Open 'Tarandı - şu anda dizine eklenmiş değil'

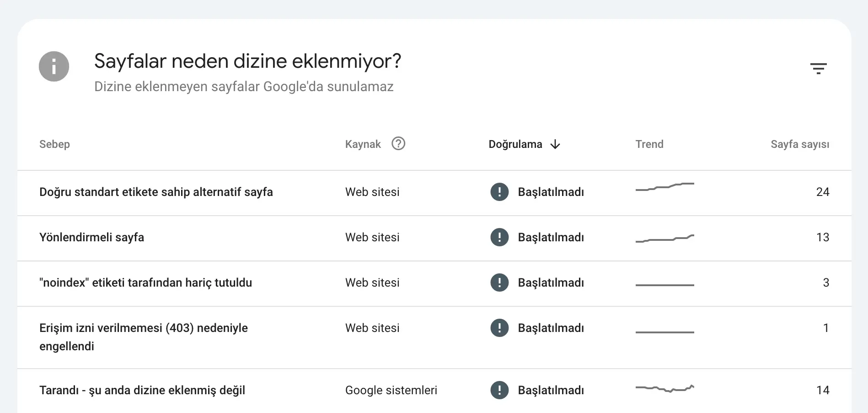click(142, 390)
